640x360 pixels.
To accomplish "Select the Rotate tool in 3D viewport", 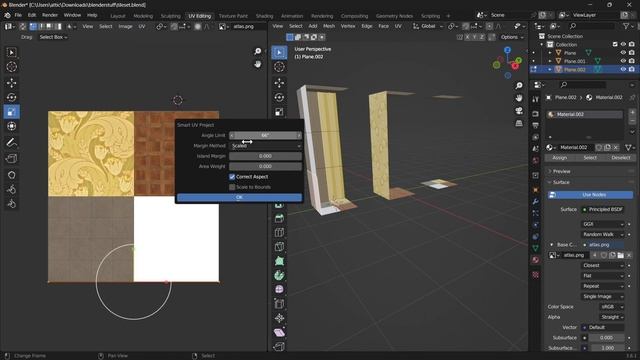I will (279, 98).
